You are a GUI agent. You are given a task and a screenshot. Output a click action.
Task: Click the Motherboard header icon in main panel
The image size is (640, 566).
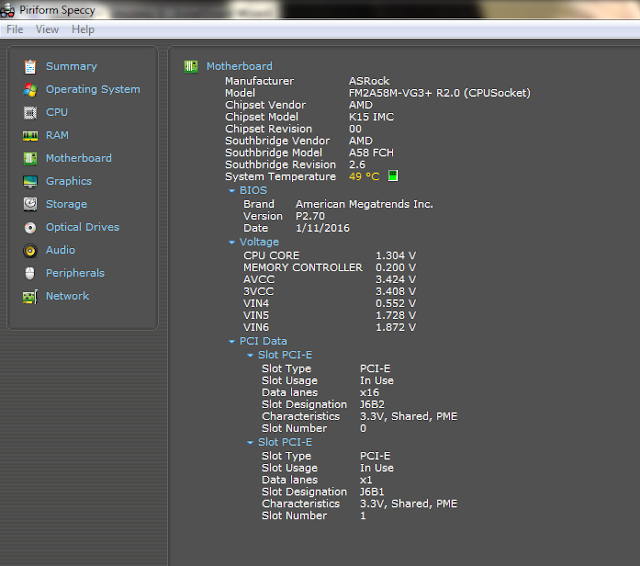191,67
